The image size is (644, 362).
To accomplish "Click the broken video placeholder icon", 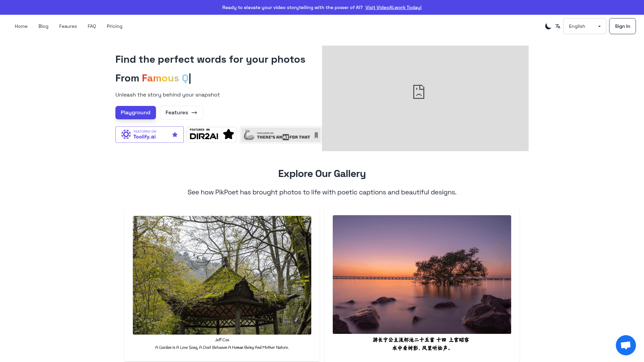I will pos(419,92).
